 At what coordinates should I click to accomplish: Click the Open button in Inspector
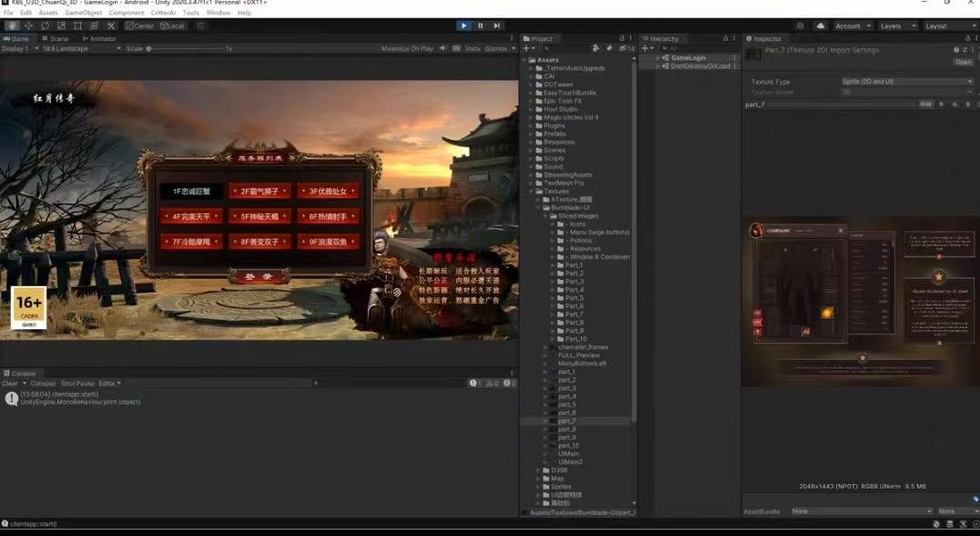[x=963, y=62]
